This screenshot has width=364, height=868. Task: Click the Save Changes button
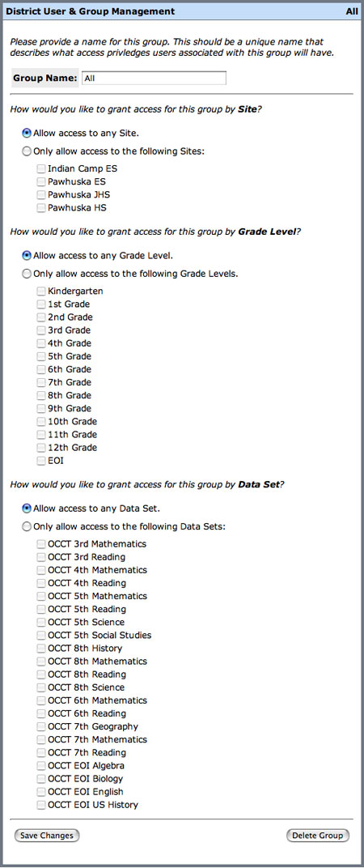click(47, 836)
